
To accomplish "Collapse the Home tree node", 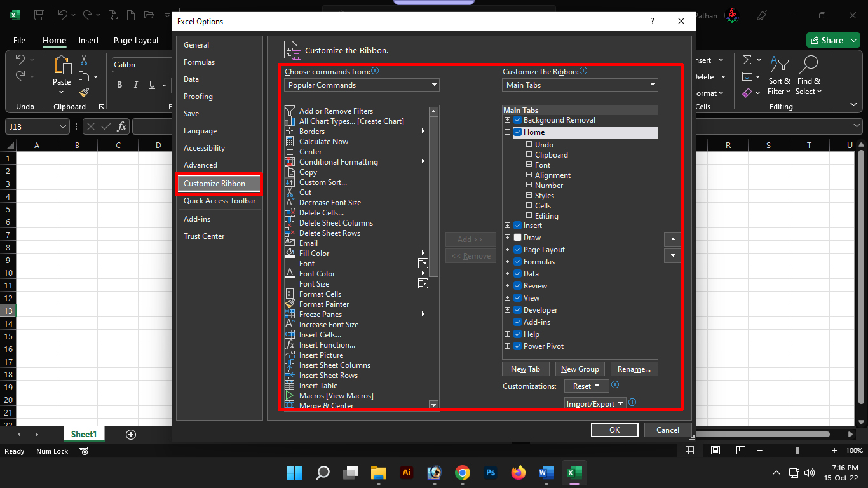I will coord(507,132).
